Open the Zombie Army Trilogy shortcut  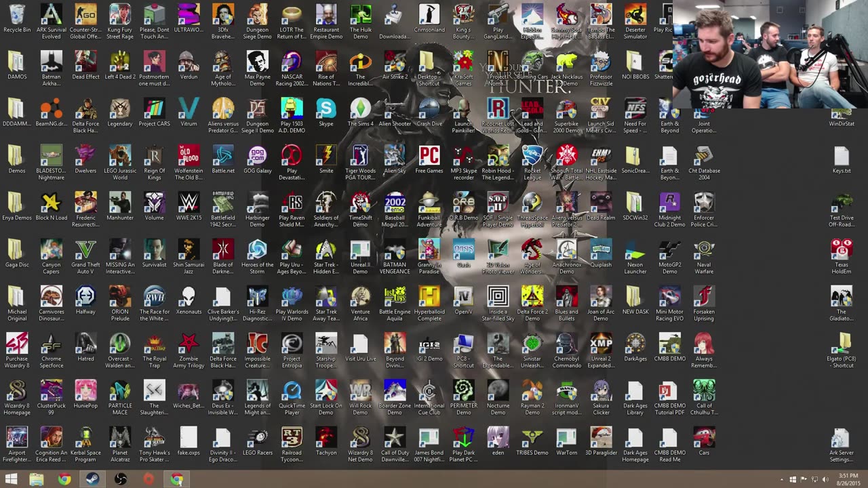tap(189, 350)
